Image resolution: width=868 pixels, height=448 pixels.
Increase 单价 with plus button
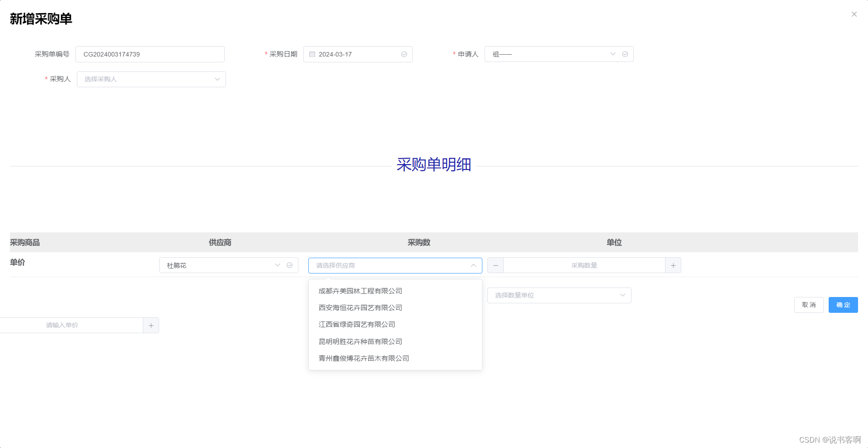[x=151, y=325]
